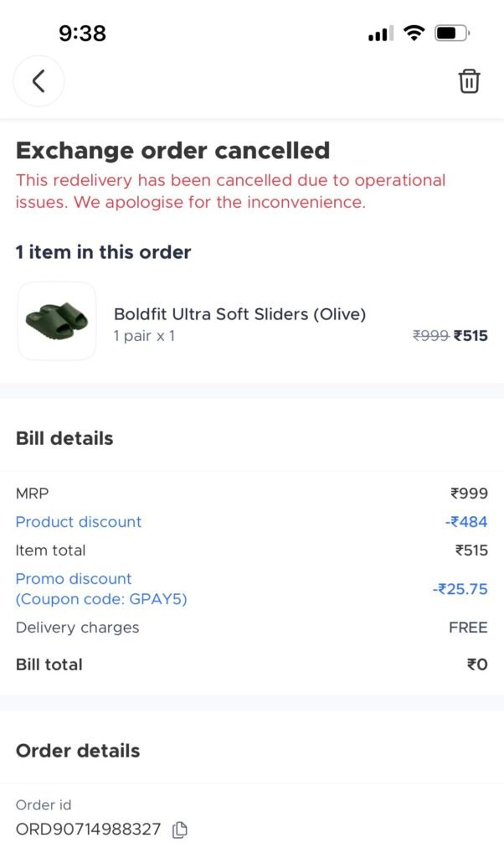Image resolution: width=504 pixels, height=858 pixels.
Task: Tap the Promo discount GPAY5 coupon text
Action: pyautogui.click(x=100, y=589)
